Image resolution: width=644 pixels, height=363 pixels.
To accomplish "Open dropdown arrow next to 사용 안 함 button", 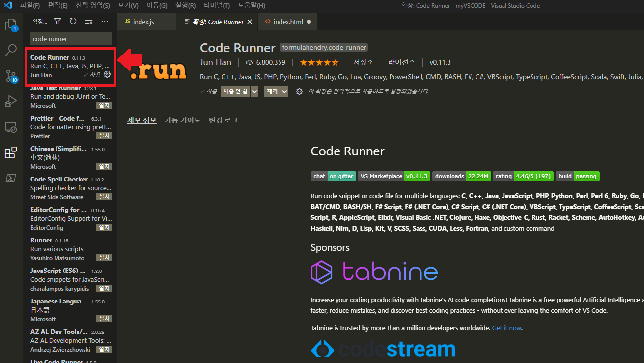I will (x=254, y=91).
